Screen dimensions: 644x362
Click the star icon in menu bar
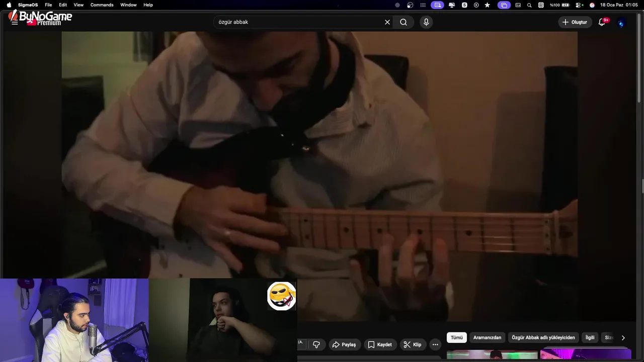487,5
